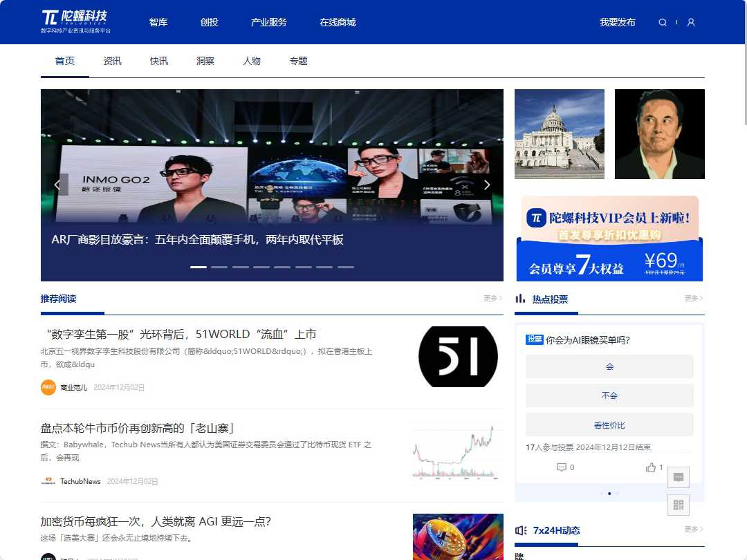Click the 陀螺科技VIP会员 promotion banner

pos(610,238)
